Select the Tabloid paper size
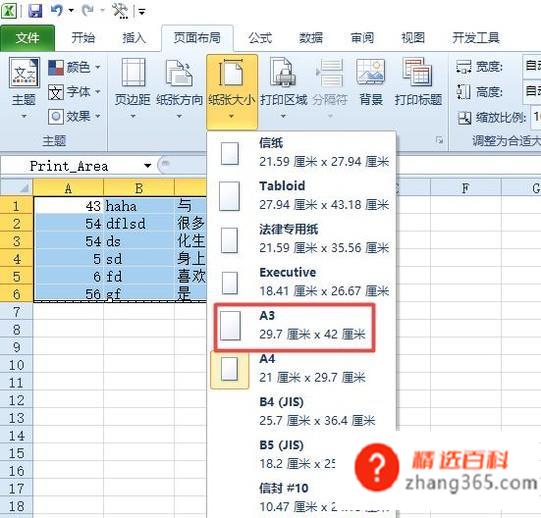The height and width of the screenshot is (518, 541). coord(301,196)
